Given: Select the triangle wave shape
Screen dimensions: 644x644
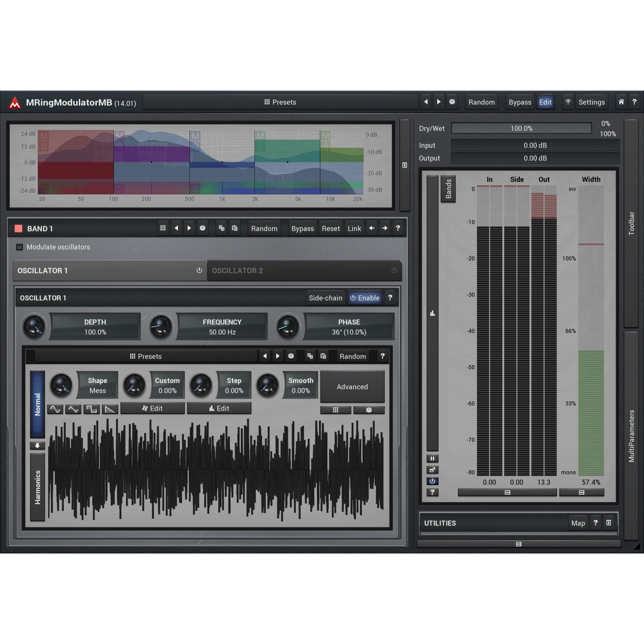Looking at the screenshot, I should (x=73, y=409).
